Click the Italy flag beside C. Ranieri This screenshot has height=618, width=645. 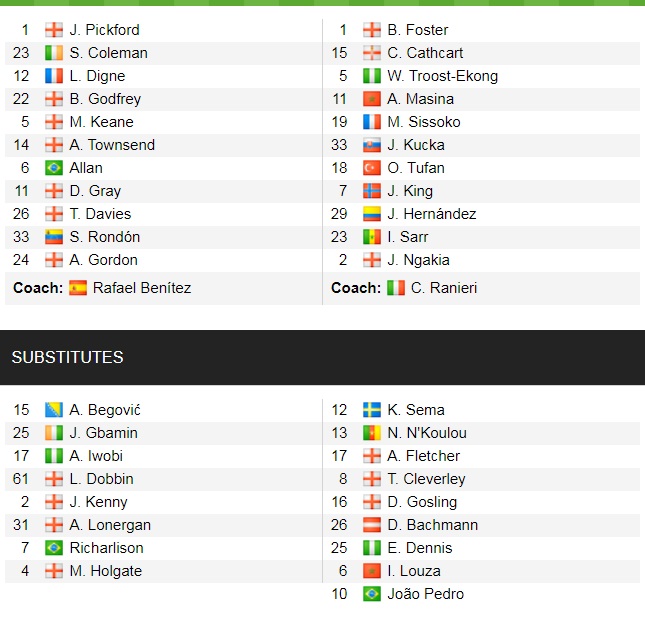click(396, 288)
